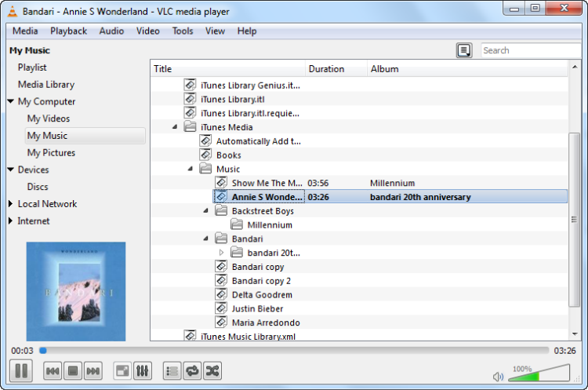Mute audio via the speaker icon

[x=498, y=377]
